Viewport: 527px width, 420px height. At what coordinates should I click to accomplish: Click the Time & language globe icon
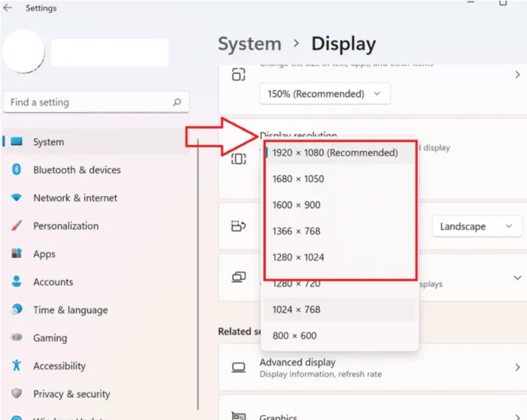click(x=17, y=310)
